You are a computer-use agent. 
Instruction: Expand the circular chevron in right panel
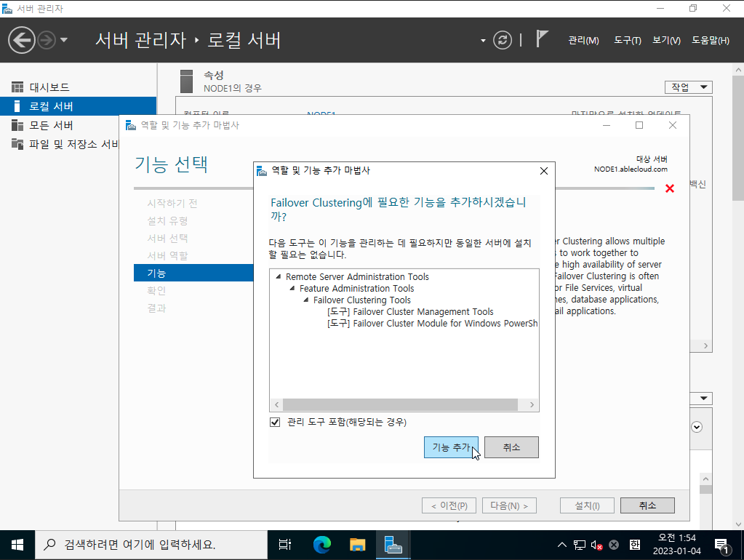[x=697, y=427]
